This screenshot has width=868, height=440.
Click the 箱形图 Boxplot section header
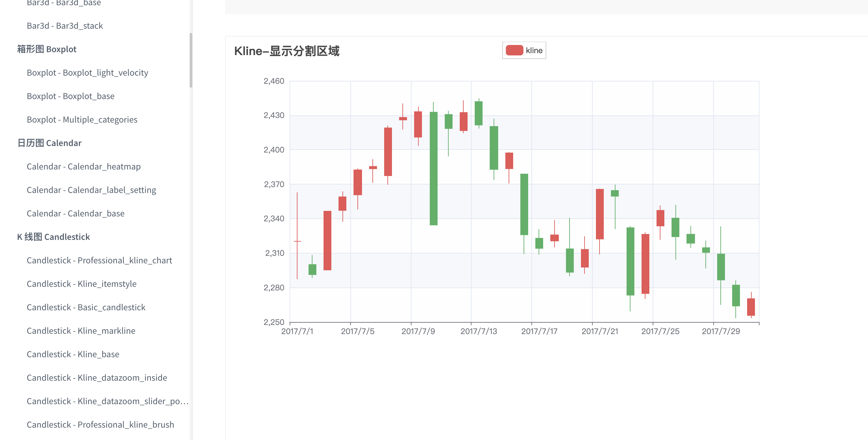pyautogui.click(x=47, y=49)
